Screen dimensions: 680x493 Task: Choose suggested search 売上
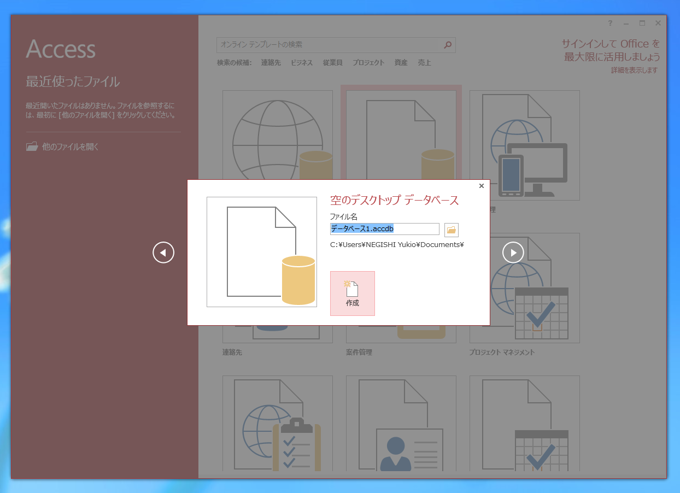pos(425,63)
